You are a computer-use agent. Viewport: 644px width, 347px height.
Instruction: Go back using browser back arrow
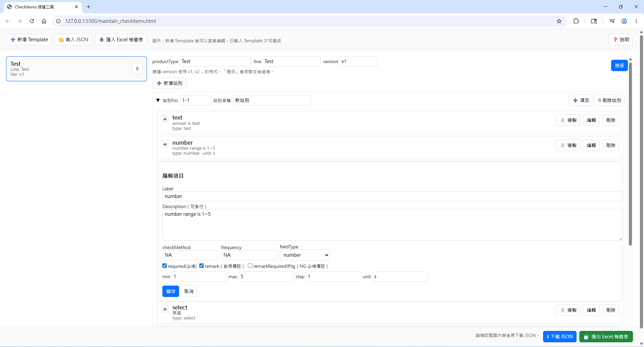coord(8,21)
